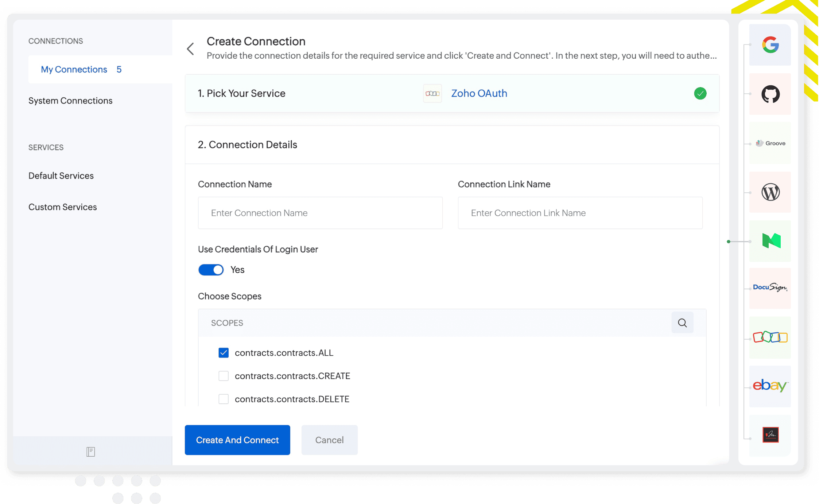Enable contracts.contracts.DELETE scope checkbox
Viewport: 819px width, 504px height.
point(224,399)
